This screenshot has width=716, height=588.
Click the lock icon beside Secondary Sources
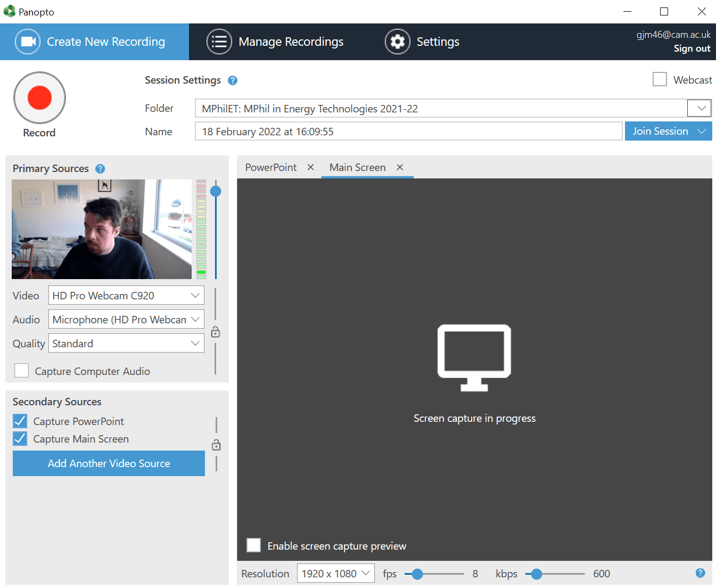pos(216,445)
